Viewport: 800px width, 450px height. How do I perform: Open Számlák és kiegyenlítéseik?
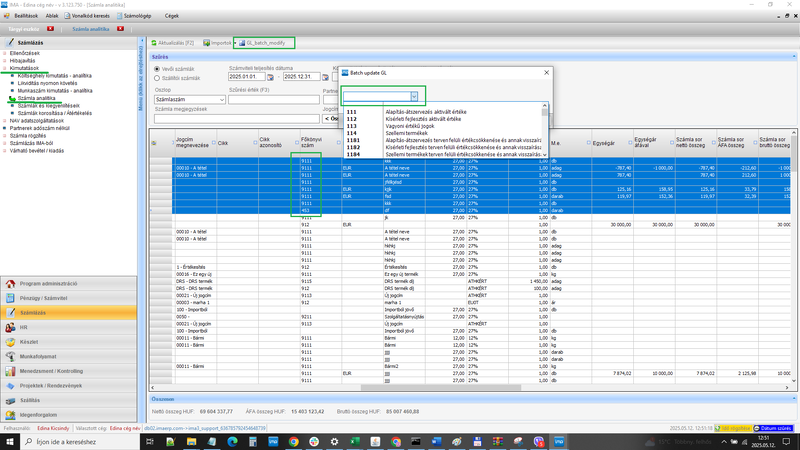pyautogui.click(x=48, y=106)
